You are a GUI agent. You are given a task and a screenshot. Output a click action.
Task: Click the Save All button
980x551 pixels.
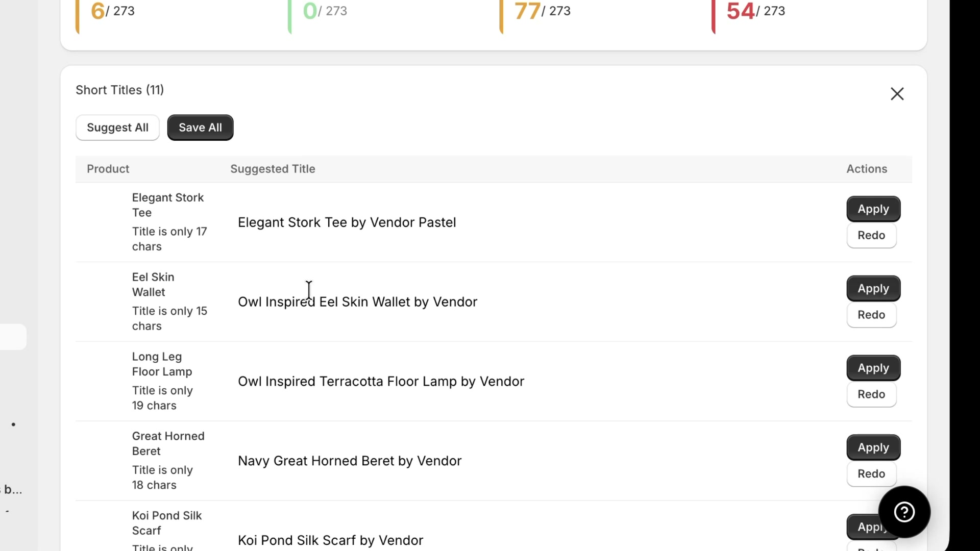click(200, 128)
